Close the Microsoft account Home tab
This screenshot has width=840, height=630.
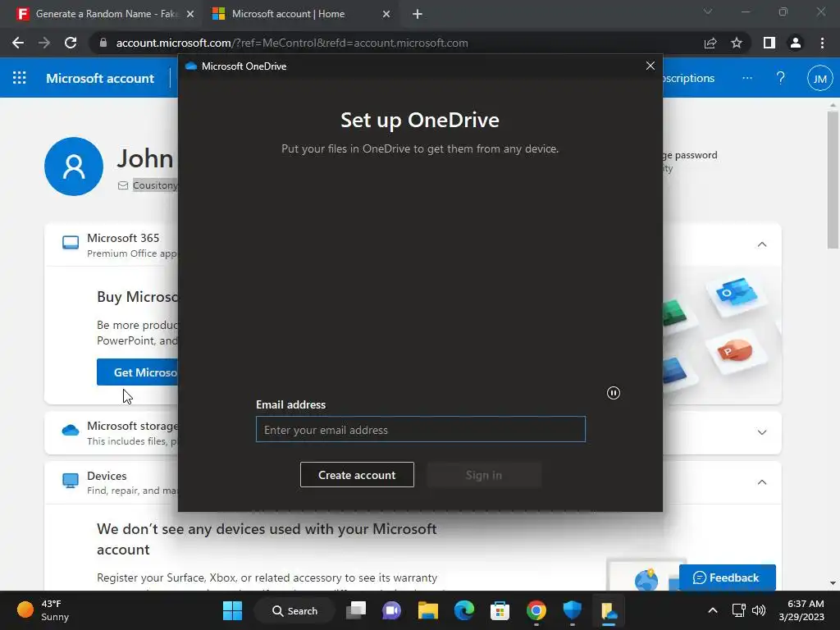(386, 14)
